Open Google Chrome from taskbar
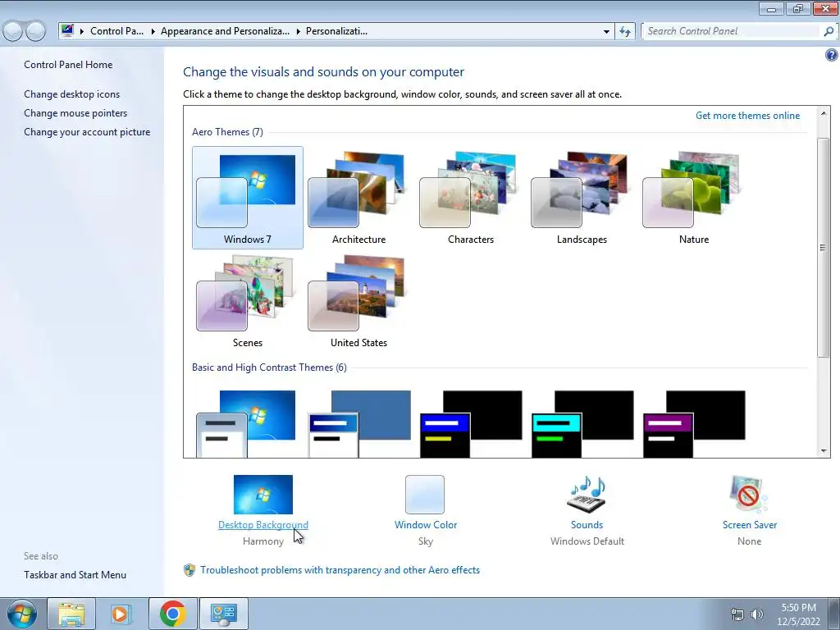Viewport: 840px width, 630px height. click(x=172, y=614)
